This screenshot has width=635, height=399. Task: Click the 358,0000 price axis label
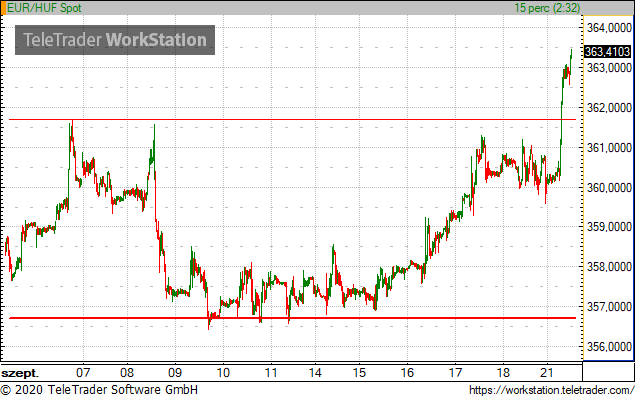pyautogui.click(x=609, y=267)
